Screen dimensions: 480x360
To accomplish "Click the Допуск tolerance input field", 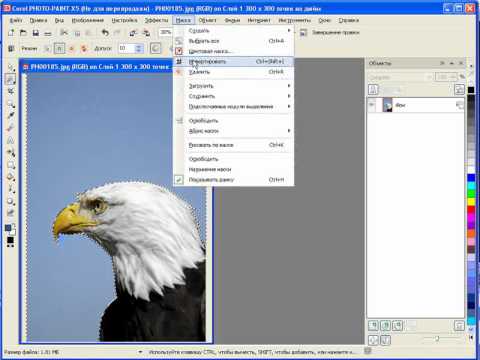I will click(x=126, y=49).
